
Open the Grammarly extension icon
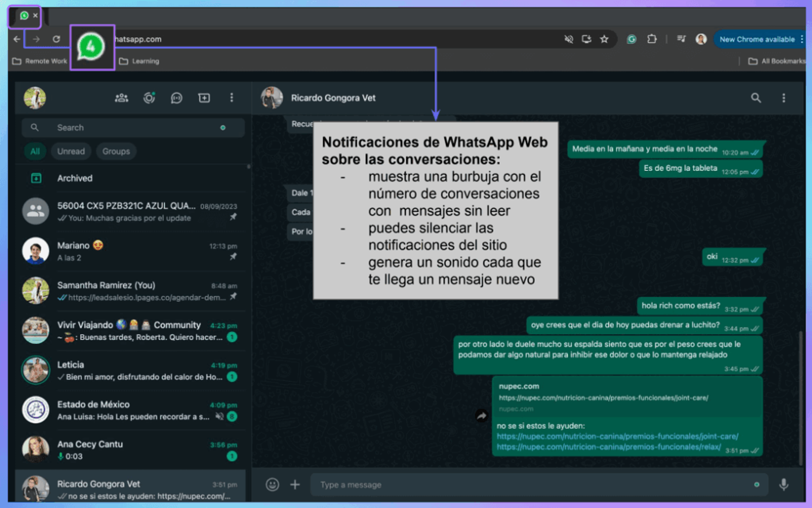coord(631,39)
